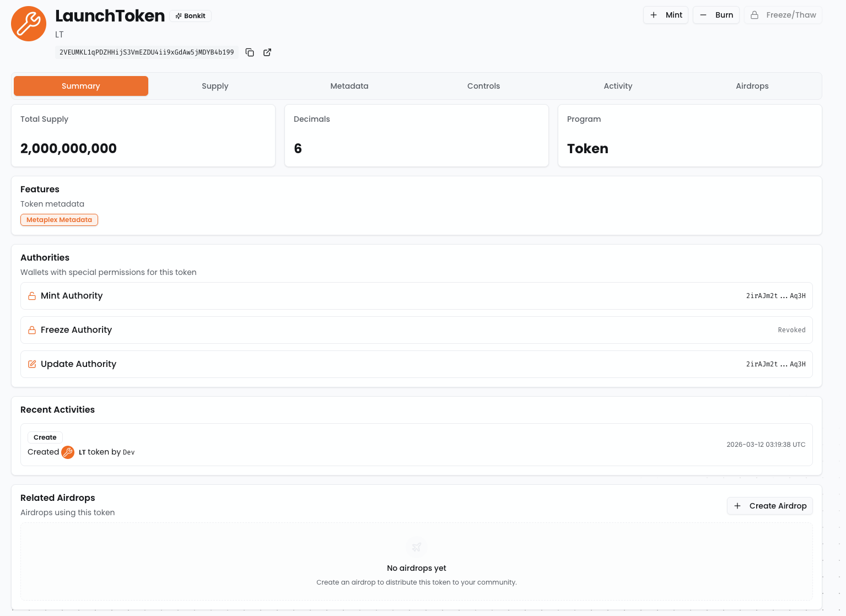Screen dimensions: 846x616
Task: Click the LT token icon in Recent Activities
Action: pos(68,452)
